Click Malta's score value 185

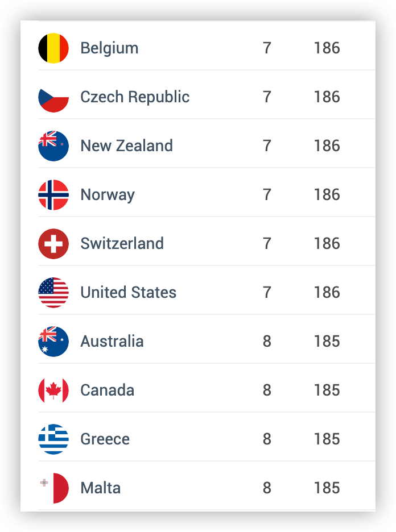(x=327, y=488)
